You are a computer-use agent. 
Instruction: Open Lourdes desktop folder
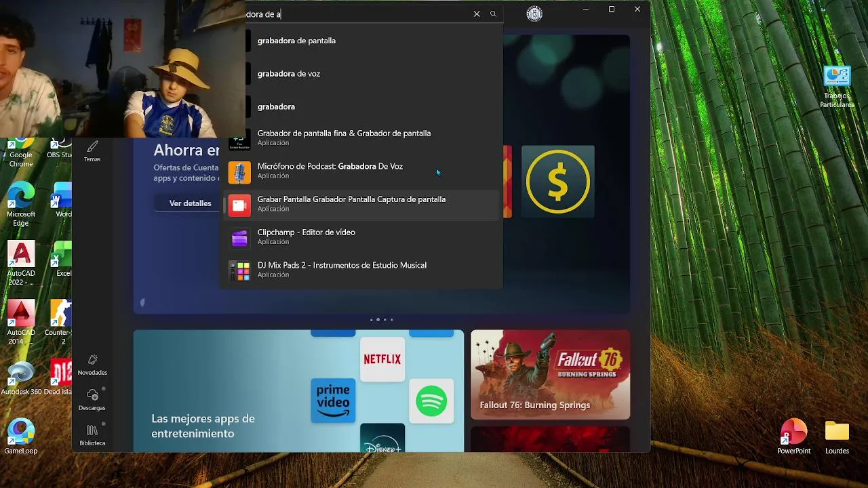click(837, 437)
